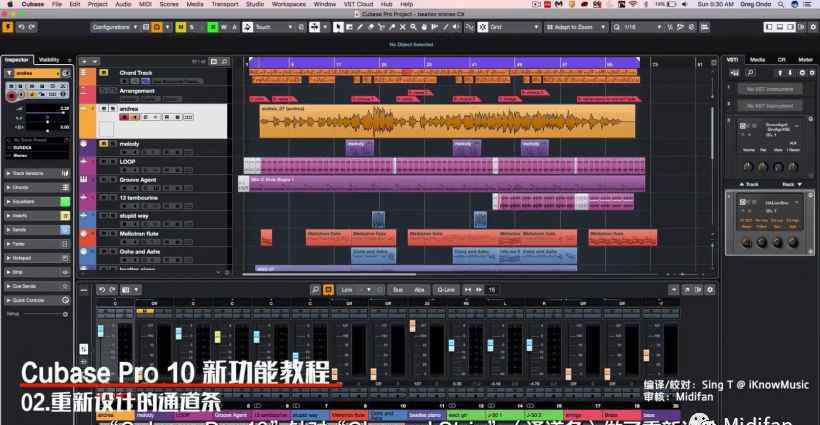The image size is (820, 425).
Task: Switch to the Media tab in right zone
Action: click(757, 60)
